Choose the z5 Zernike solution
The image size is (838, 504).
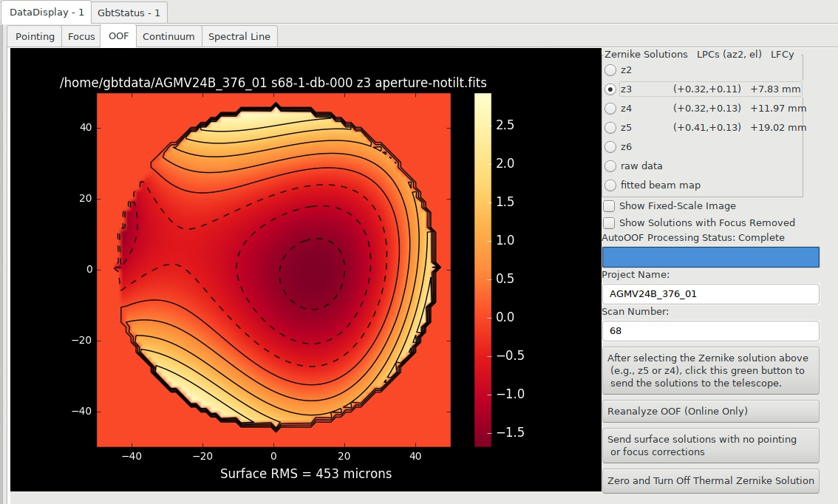coord(610,128)
